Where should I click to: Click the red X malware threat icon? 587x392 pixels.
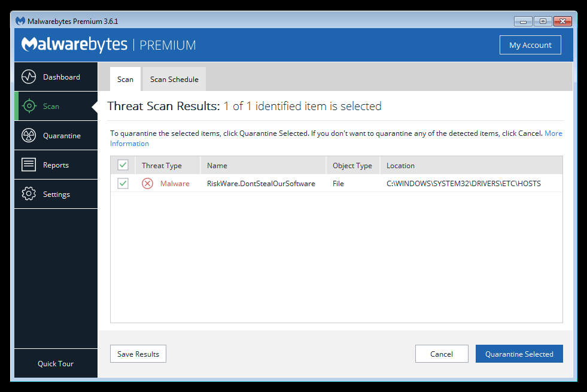coord(147,184)
